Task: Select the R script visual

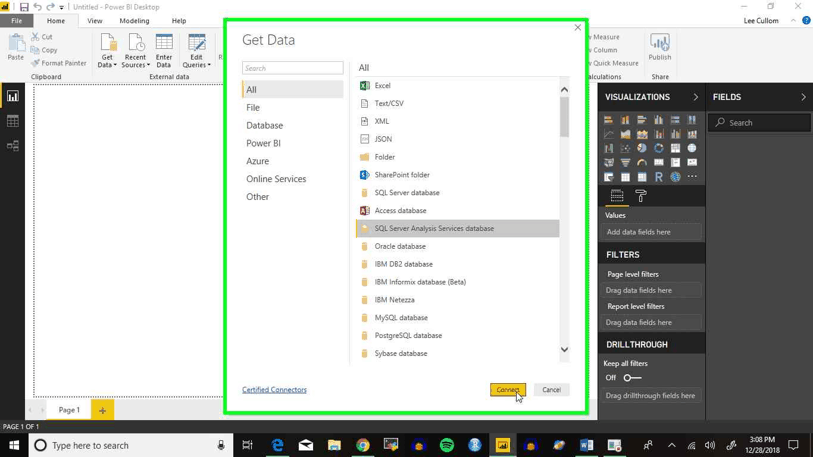Action: click(659, 177)
